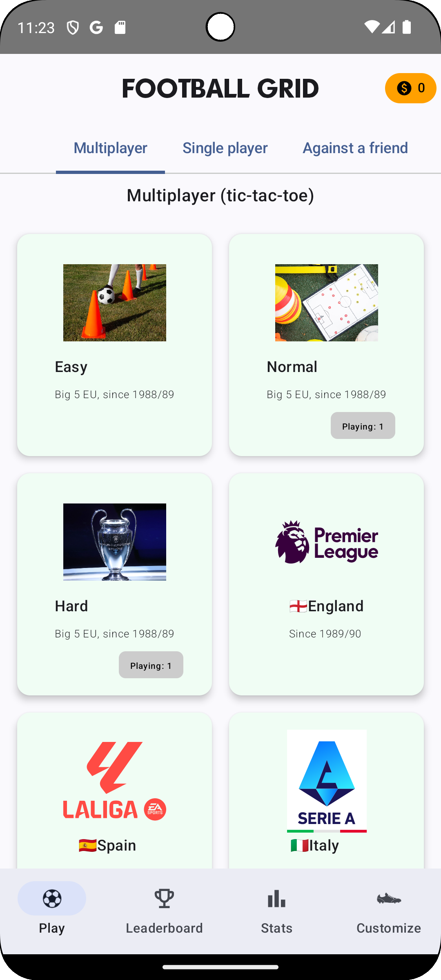Switch to the Multiplayer tab
The image size is (441, 980).
(x=110, y=148)
